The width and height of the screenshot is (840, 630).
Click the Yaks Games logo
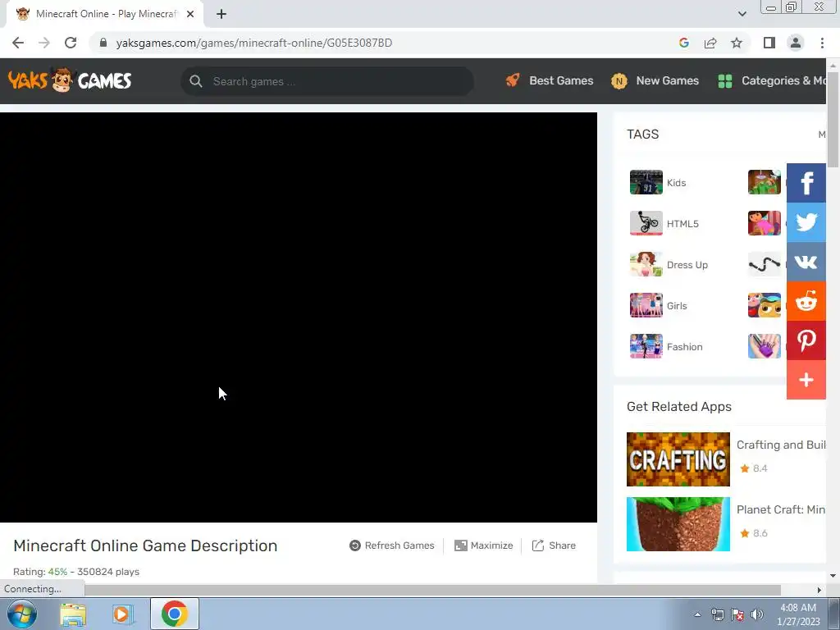tap(70, 81)
